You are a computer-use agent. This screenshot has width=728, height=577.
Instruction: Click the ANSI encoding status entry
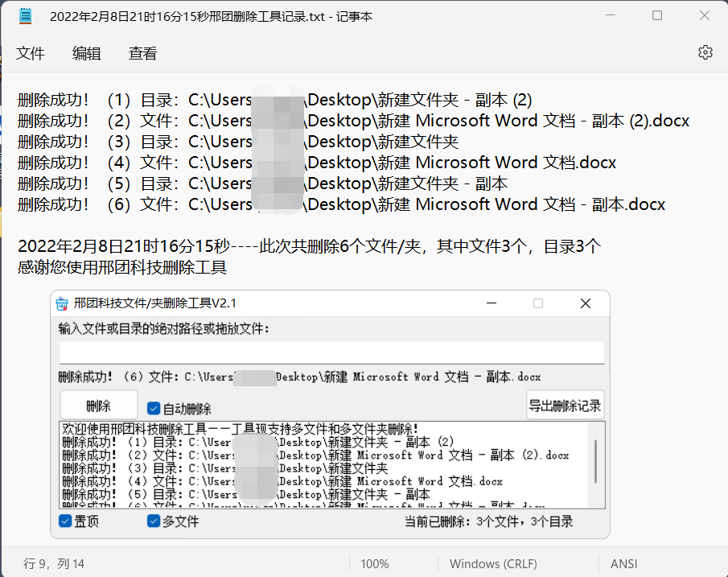click(623, 564)
